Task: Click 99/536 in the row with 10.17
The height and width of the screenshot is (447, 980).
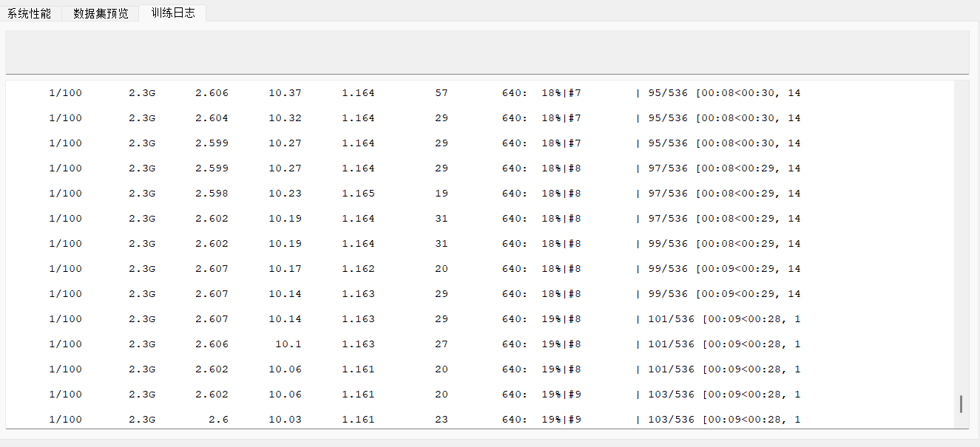Action: click(668, 269)
